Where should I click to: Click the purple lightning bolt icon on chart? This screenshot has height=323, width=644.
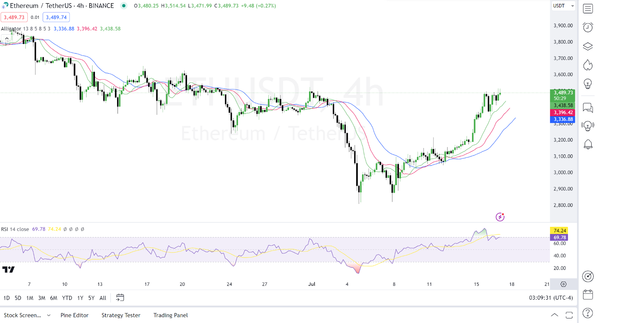coord(500,217)
